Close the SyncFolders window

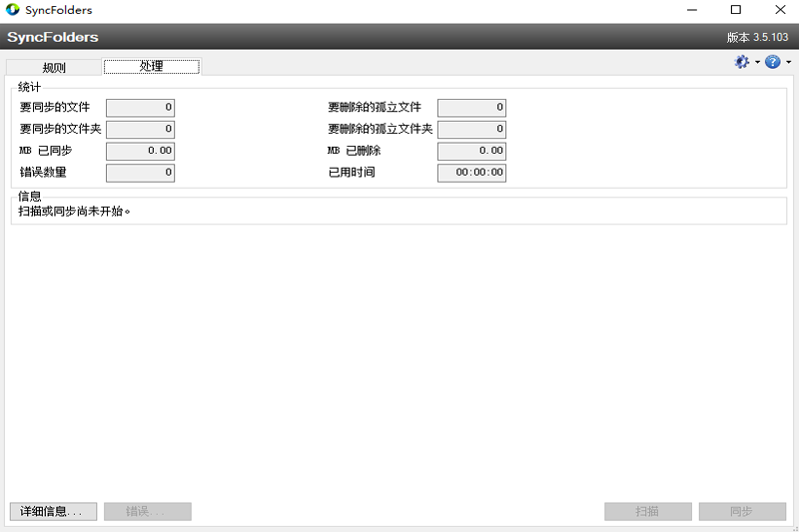click(780, 10)
